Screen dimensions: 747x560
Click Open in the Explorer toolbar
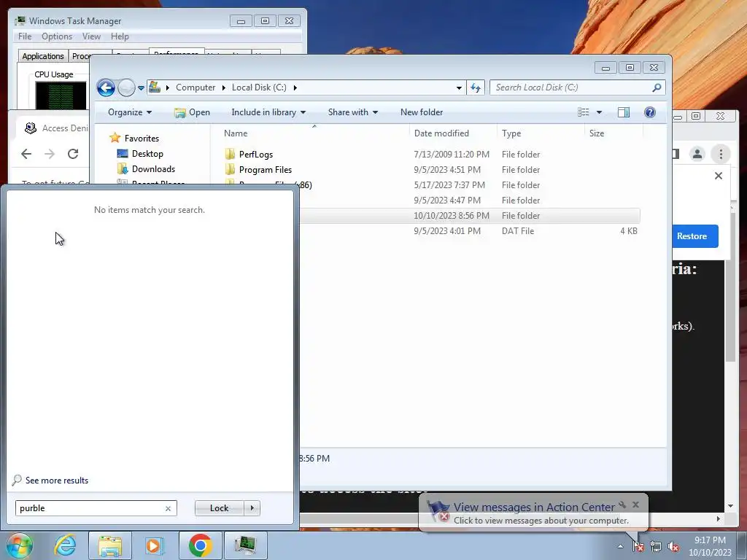(x=193, y=112)
